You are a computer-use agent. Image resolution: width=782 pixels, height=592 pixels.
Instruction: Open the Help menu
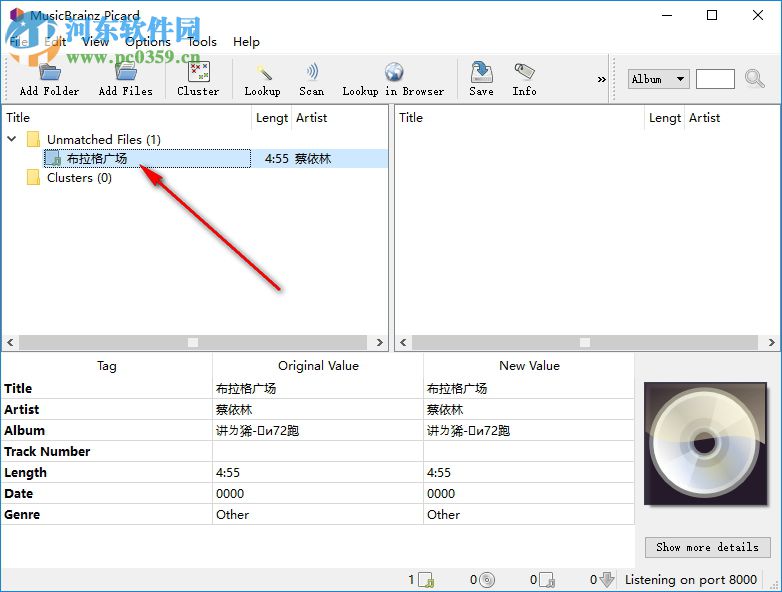246,42
